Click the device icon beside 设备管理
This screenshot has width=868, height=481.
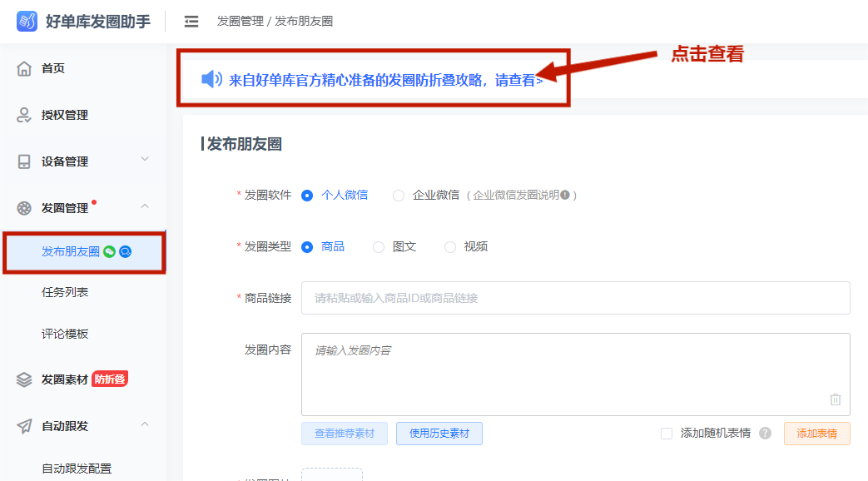[x=24, y=161]
